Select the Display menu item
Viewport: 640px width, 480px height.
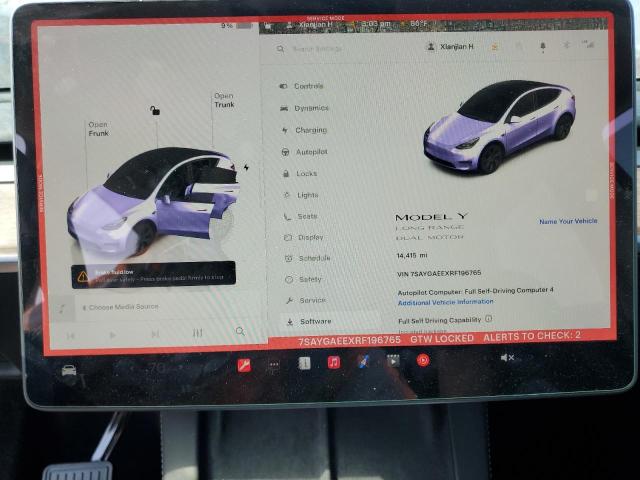coord(304,237)
